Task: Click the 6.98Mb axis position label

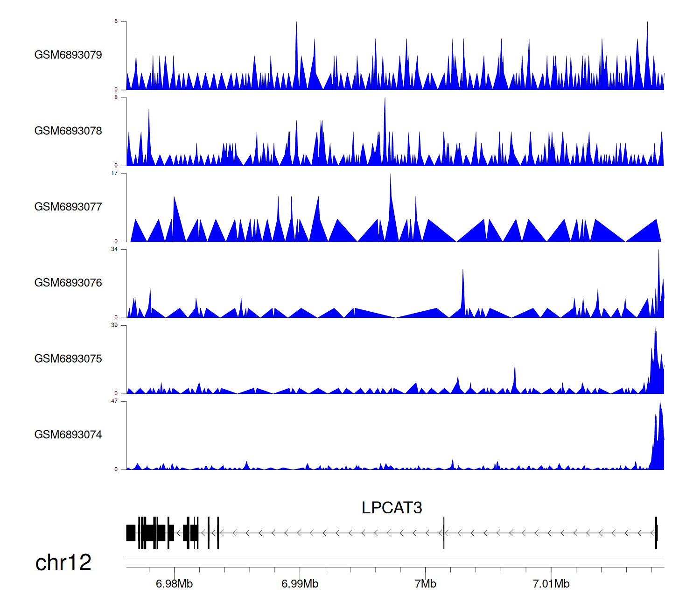Action: (x=174, y=584)
